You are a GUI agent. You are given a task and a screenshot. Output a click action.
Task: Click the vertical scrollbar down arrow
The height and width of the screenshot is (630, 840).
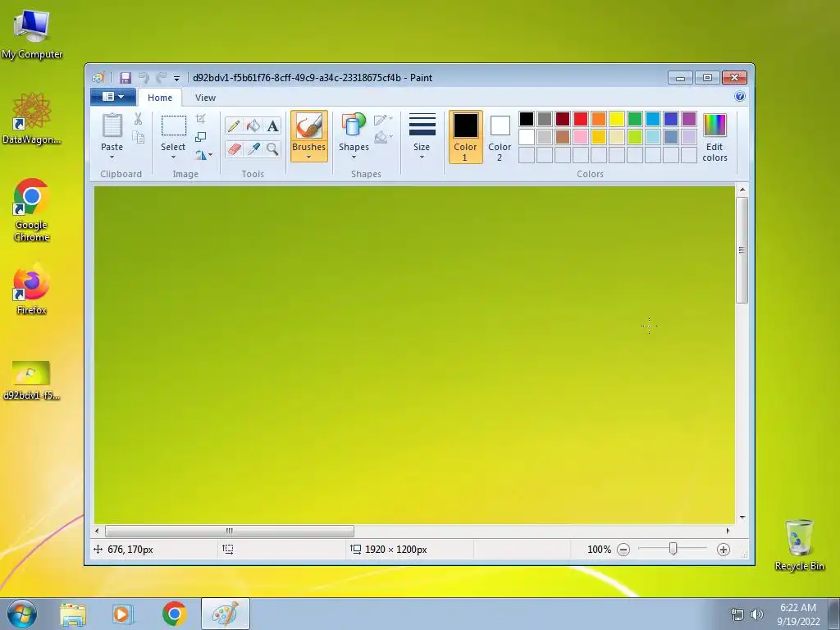[x=742, y=518]
